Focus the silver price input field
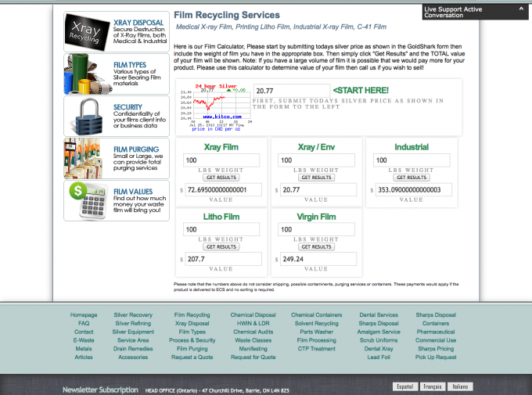This screenshot has width=532, height=395. (289, 91)
